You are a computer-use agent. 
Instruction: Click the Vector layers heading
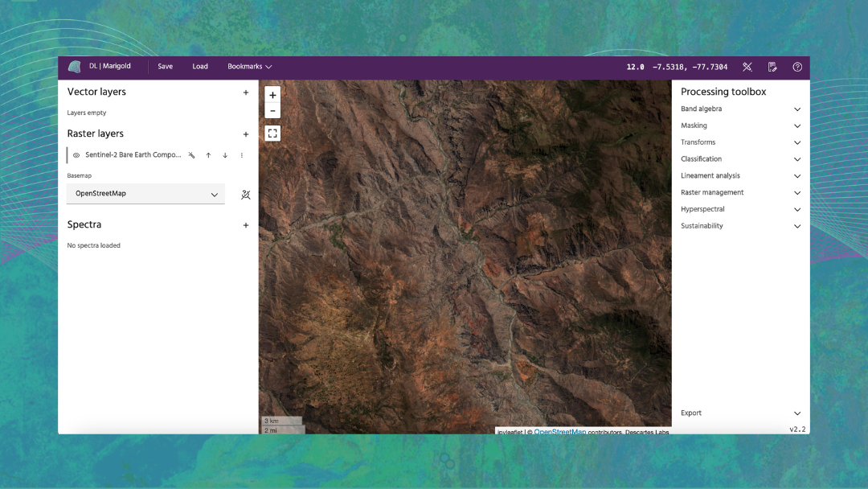coord(96,92)
